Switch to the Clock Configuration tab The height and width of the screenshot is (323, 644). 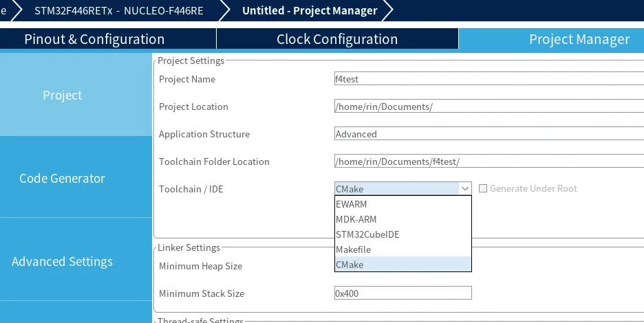tap(337, 39)
